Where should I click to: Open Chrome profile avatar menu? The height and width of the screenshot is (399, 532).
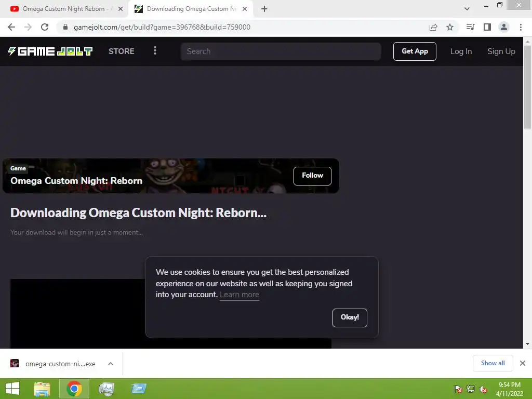pyautogui.click(x=504, y=27)
